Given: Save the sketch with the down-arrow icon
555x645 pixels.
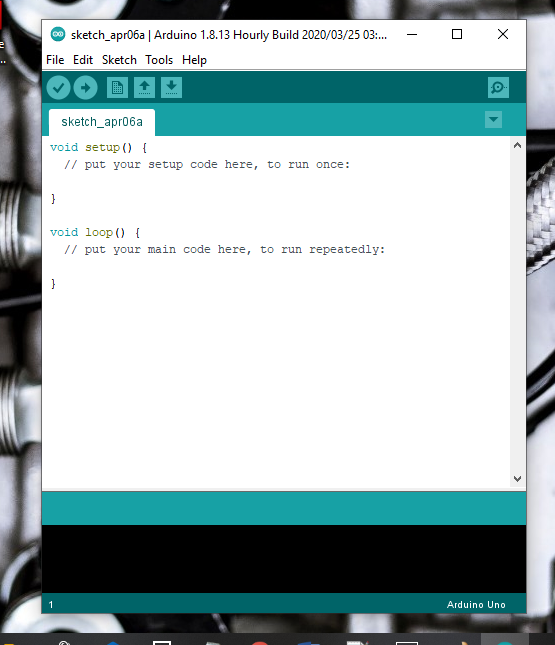Looking at the screenshot, I should click(172, 88).
